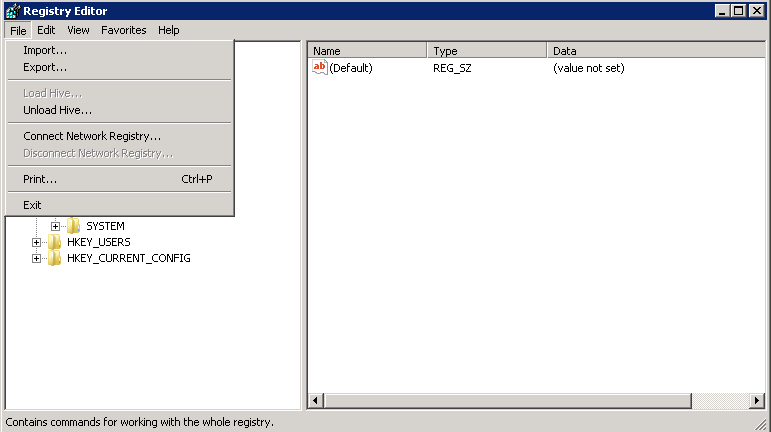
Task: Close the Registry Editor window
Action: click(x=756, y=11)
